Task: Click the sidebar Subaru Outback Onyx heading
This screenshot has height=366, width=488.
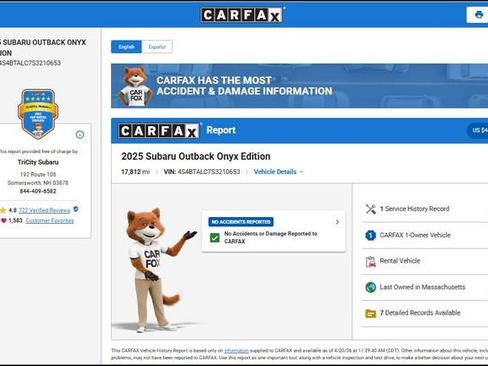Action: 43,48
